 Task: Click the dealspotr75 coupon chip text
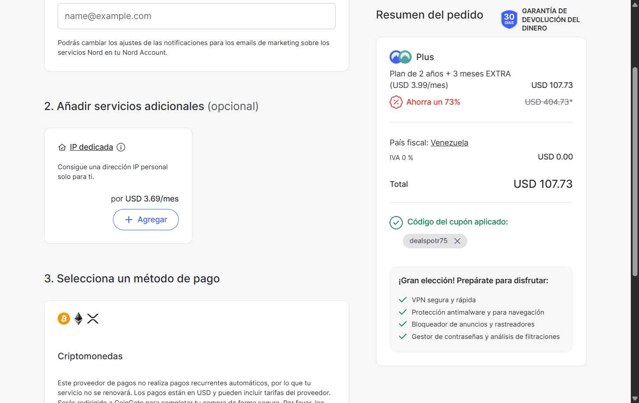[428, 241]
